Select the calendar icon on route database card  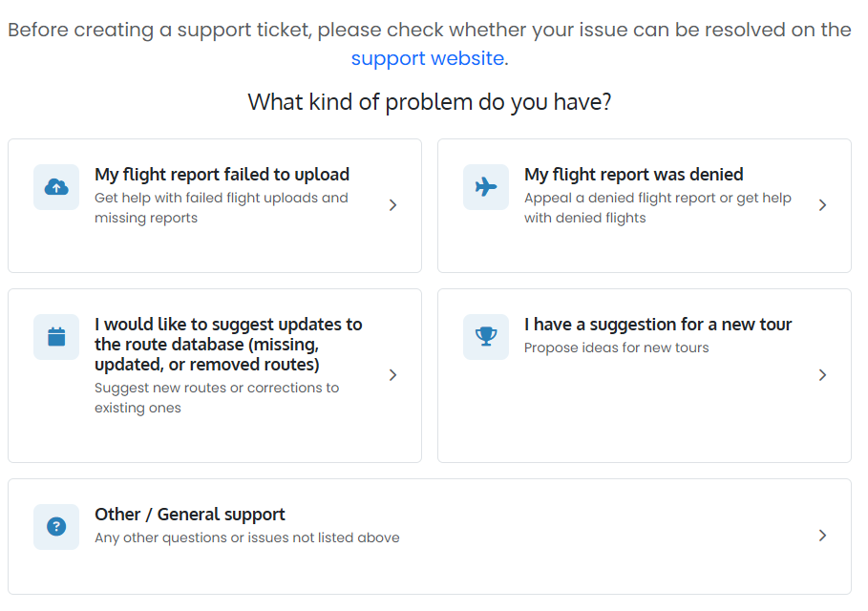[55, 337]
